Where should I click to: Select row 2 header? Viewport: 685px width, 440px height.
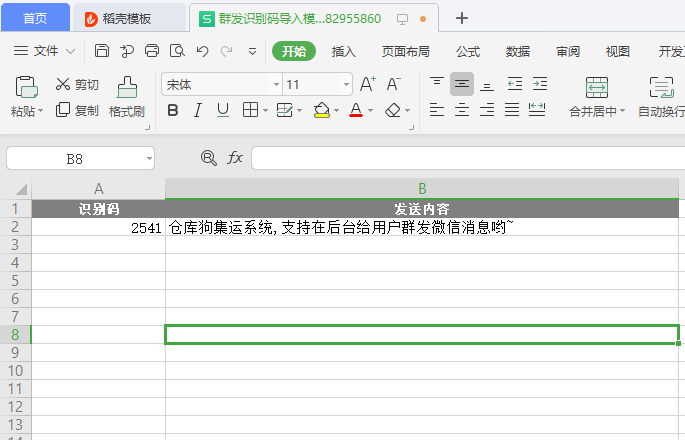(16, 227)
